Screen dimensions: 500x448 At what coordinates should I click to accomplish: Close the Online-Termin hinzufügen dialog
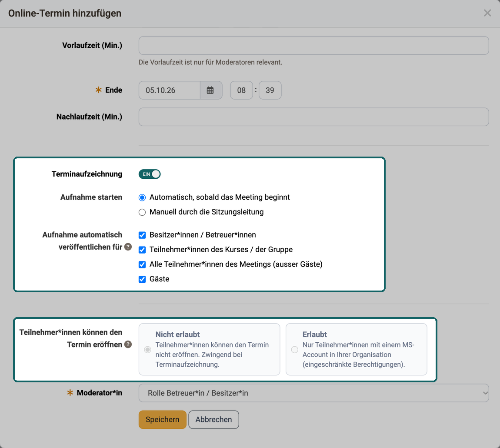pyautogui.click(x=487, y=13)
